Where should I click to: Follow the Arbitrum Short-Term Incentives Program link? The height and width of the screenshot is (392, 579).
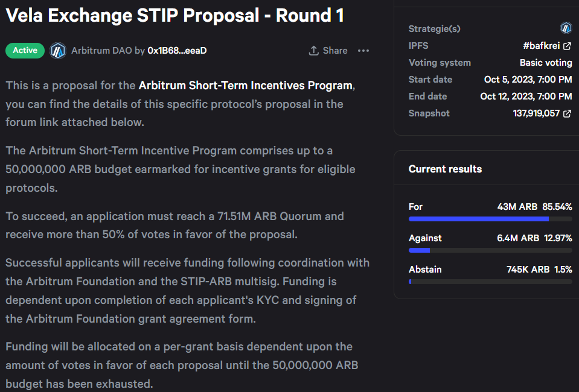(245, 85)
